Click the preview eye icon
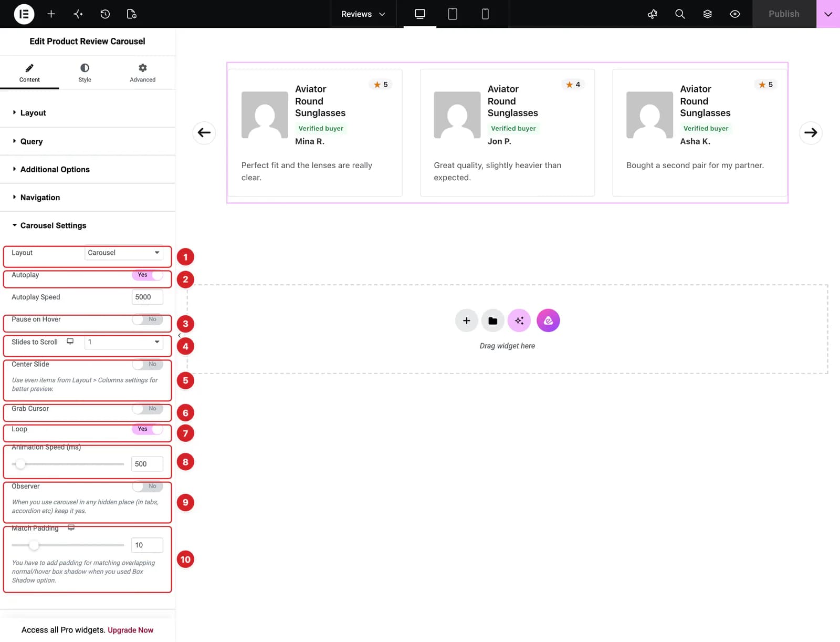This screenshot has width=840, height=642. pyautogui.click(x=735, y=14)
